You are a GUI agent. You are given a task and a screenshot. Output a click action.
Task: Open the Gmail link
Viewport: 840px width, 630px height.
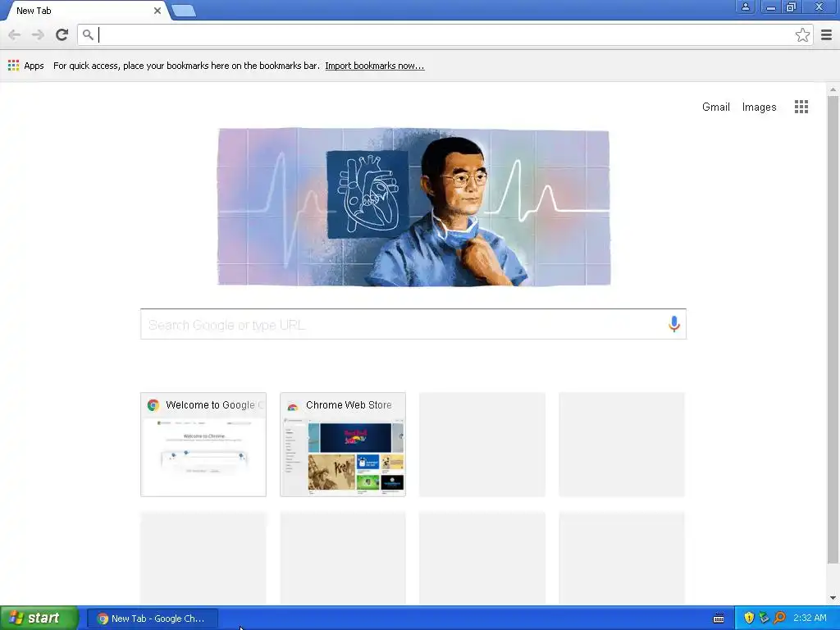(x=715, y=107)
